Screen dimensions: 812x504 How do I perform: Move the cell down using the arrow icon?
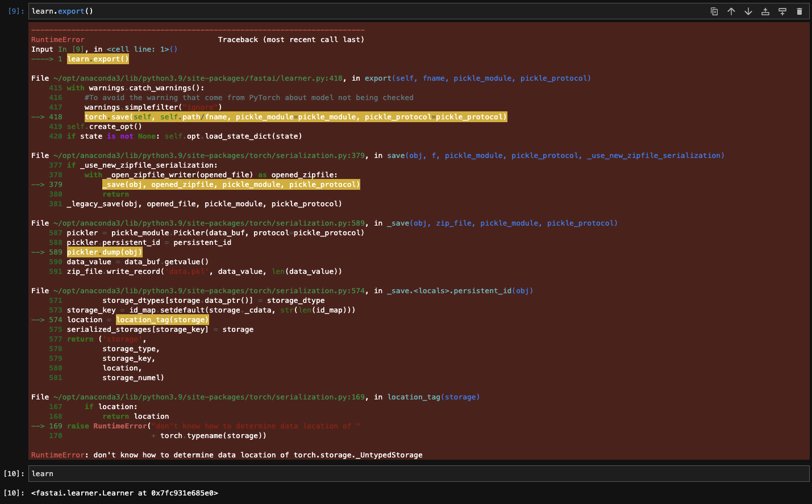click(748, 11)
